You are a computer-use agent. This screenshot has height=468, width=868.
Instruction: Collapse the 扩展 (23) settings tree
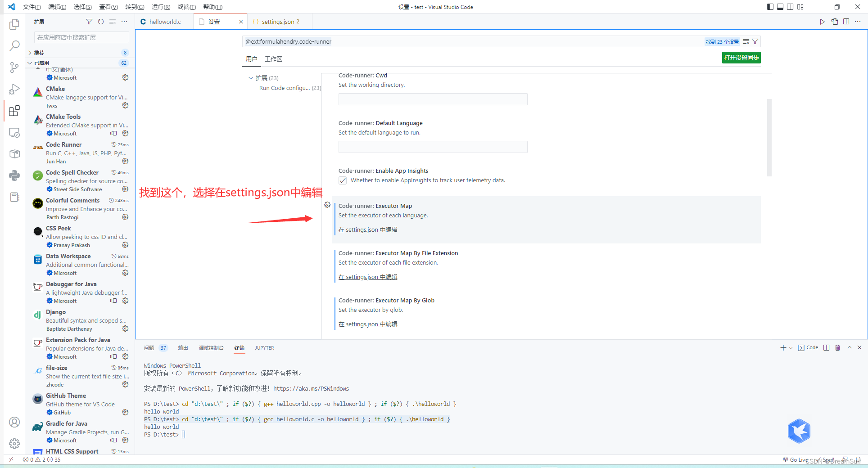coord(251,78)
